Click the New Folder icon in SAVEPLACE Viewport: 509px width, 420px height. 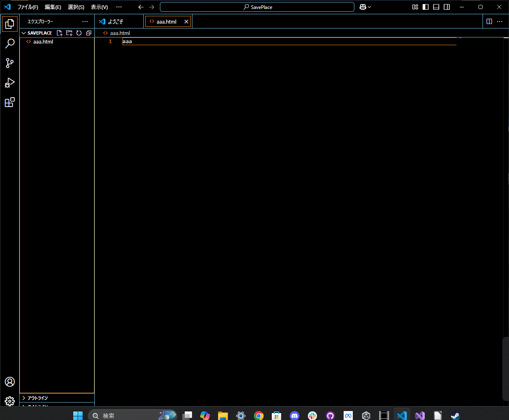pyautogui.click(x=69, y=33)
